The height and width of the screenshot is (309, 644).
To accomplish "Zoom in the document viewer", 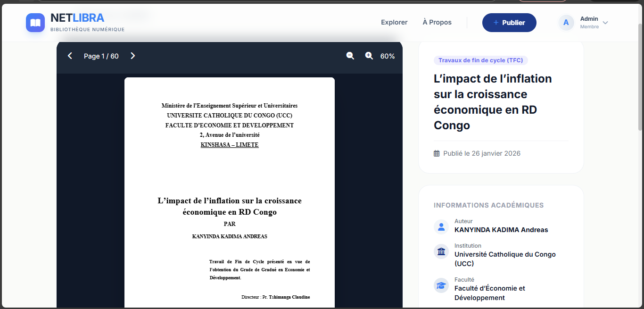I will tap(369, 56).
